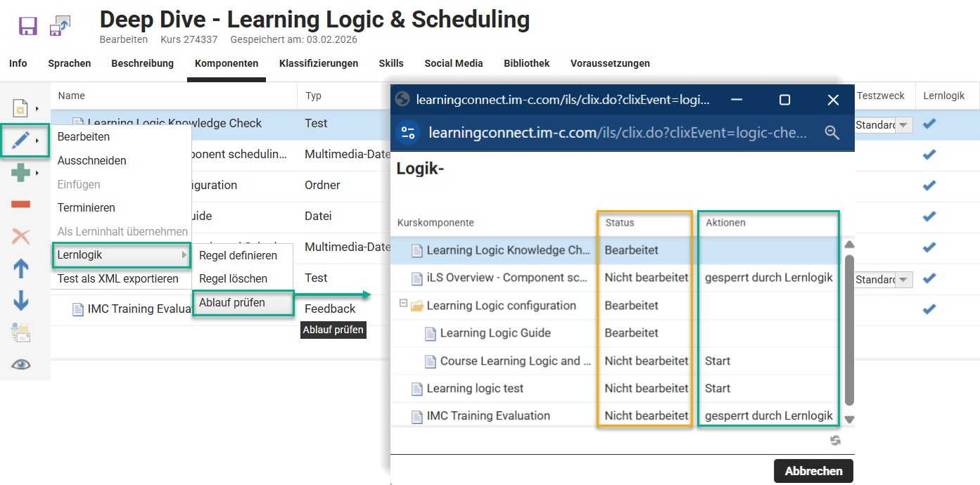Click the save and publish icon
Image resolution: width=980 pixels, height=485 pixels.
coord(60,26)
